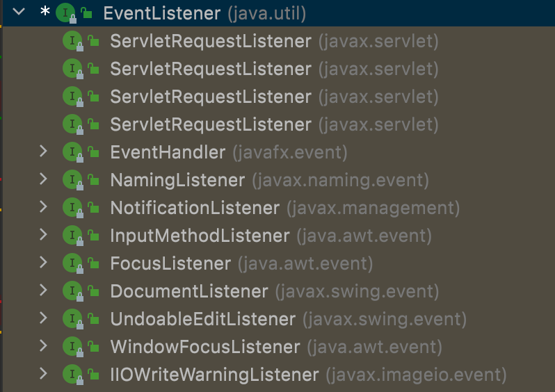Click the EventListener interface icon

click(x=64, y=13)
